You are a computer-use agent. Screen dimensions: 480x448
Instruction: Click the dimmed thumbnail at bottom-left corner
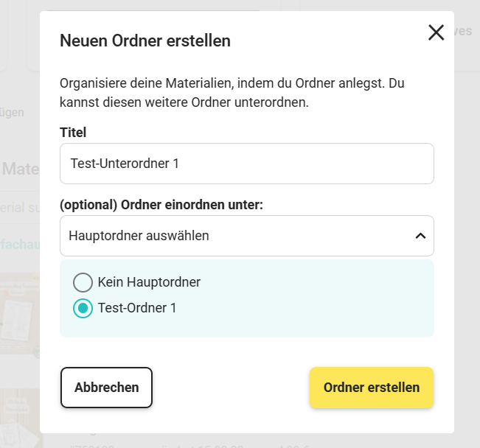20,420
